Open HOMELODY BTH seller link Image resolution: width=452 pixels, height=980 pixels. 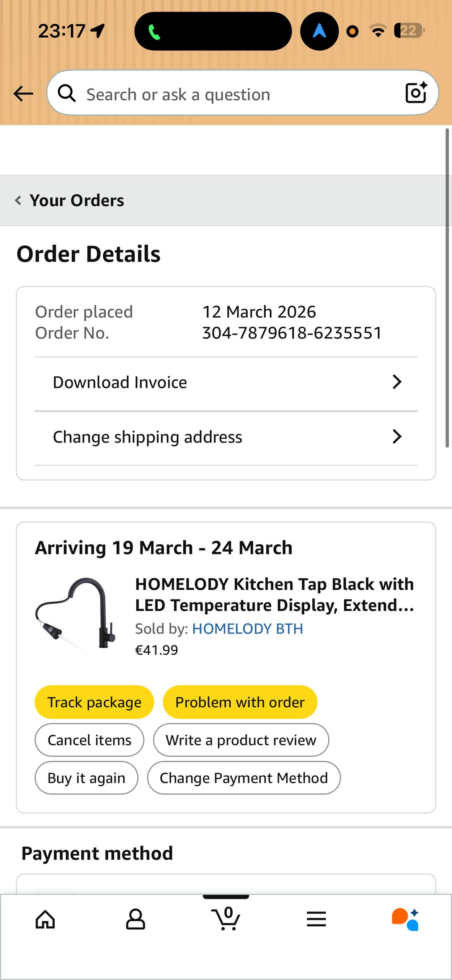248,629
